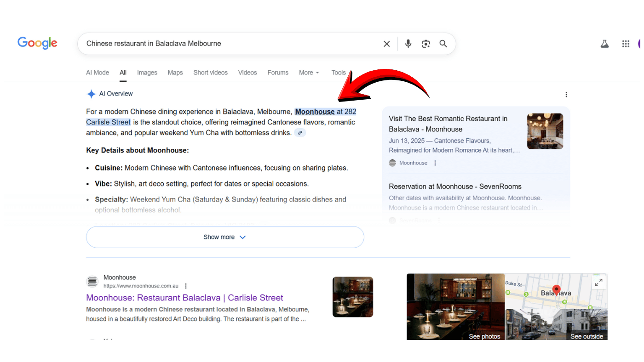Viewport: 644px width, 362px height.
Task: Switch to Videos tab
Action: [x=247, y=73]
